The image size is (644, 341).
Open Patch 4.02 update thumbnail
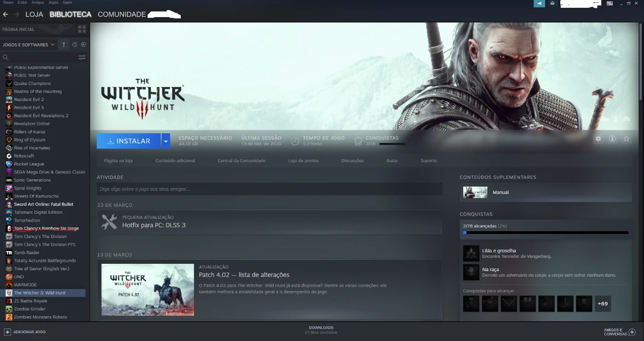coord(148,290)
